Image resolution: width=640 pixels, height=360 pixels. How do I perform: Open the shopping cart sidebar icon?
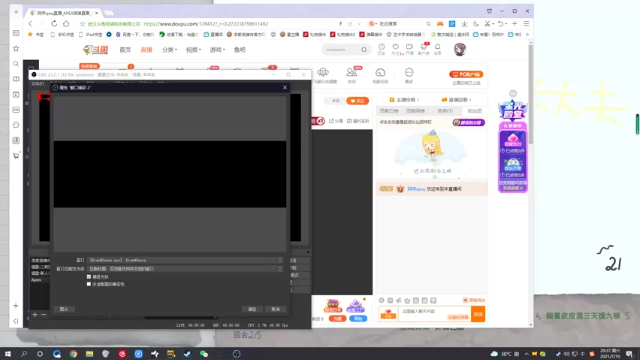(x=16, y=156)
